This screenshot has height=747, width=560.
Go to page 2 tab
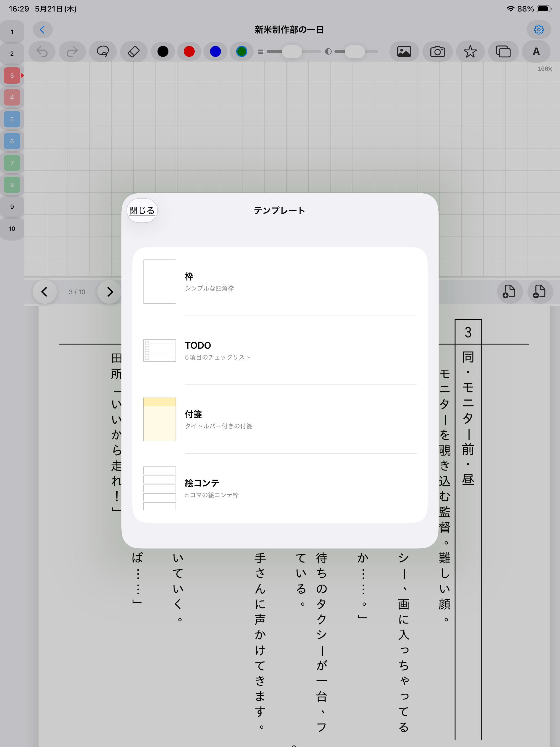[12, 54]
